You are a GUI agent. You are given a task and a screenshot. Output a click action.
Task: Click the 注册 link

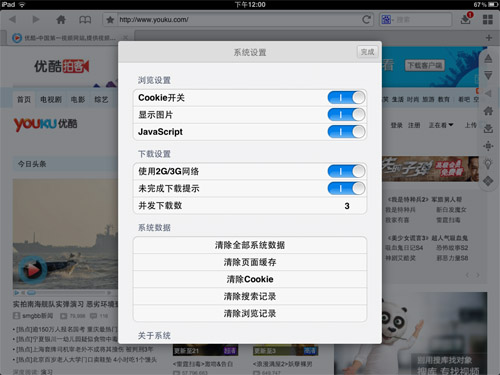[414, 125]
